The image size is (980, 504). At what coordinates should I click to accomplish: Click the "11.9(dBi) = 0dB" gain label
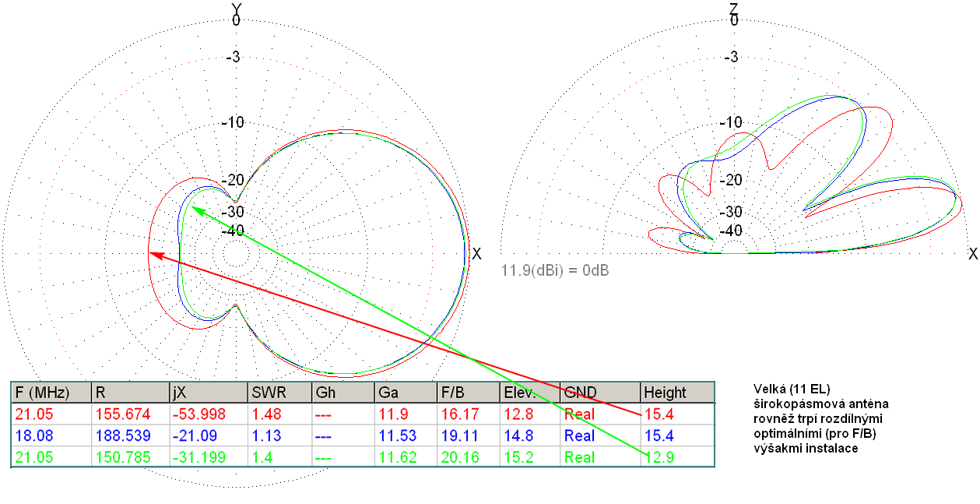[555, 271]
